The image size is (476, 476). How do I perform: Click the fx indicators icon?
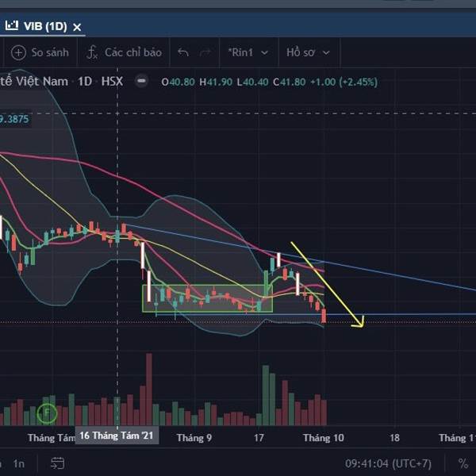click(x=92, y=52)
